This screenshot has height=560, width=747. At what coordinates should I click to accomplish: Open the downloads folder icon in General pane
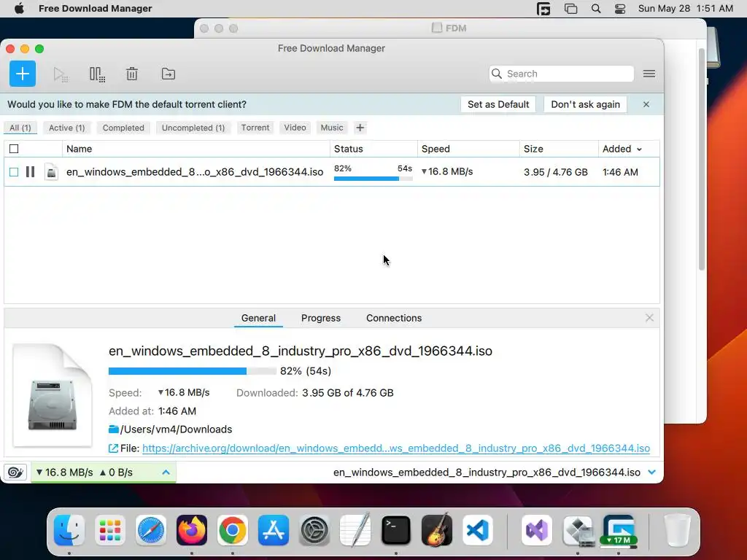[113, 429]
